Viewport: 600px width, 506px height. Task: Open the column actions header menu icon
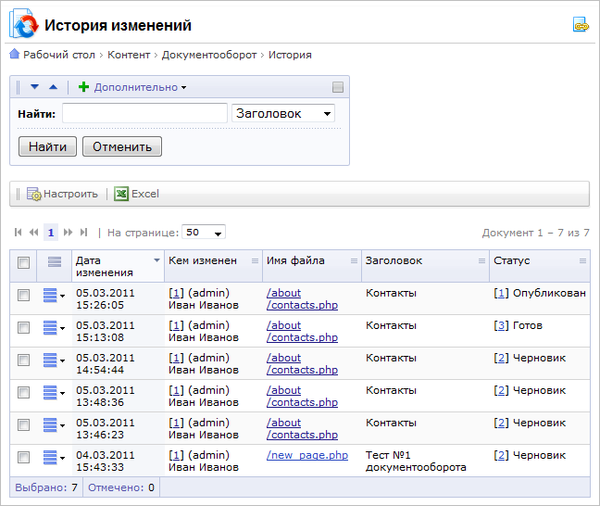tap(54, 262)
